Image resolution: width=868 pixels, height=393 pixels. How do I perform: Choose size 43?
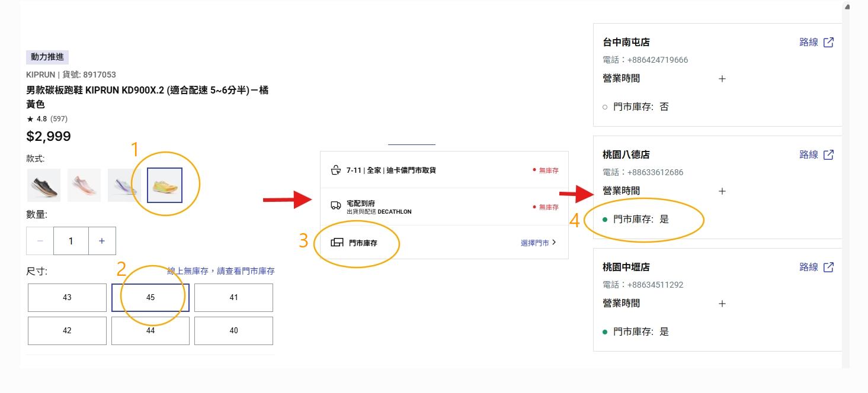pyautogui.click(x=67, y=297)
